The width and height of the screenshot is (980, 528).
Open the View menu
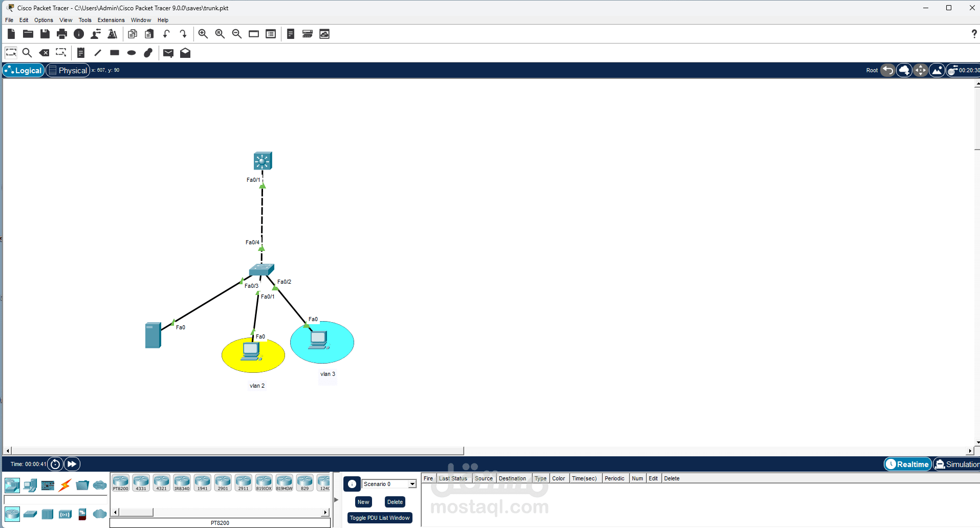click(66, 20)
